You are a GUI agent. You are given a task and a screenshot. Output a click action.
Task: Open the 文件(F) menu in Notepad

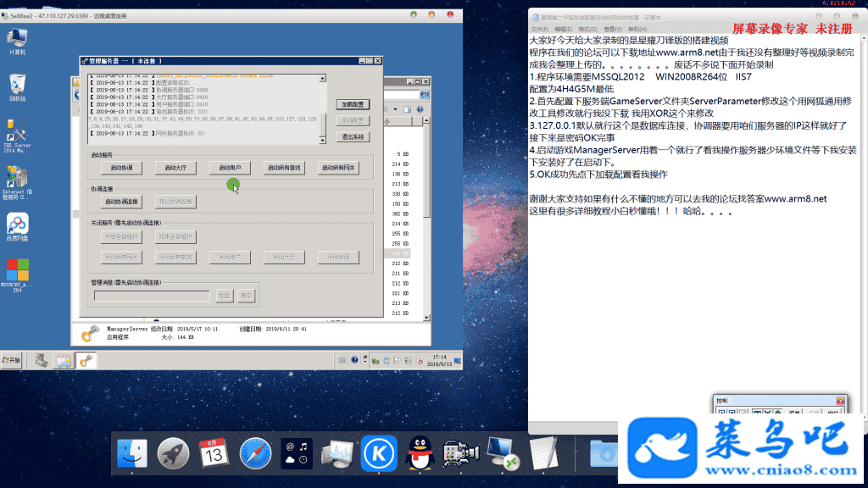(539, 29)
